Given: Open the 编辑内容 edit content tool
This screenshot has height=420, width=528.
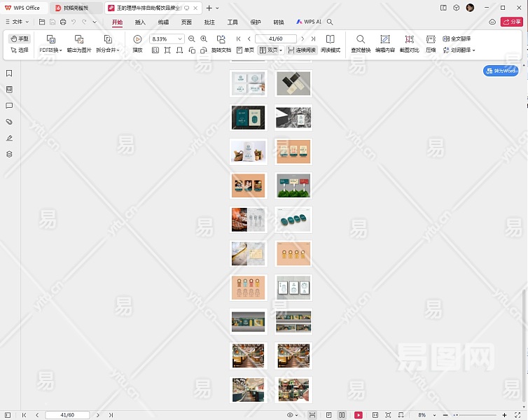Looking at the screenshot, I should point(385,40).
